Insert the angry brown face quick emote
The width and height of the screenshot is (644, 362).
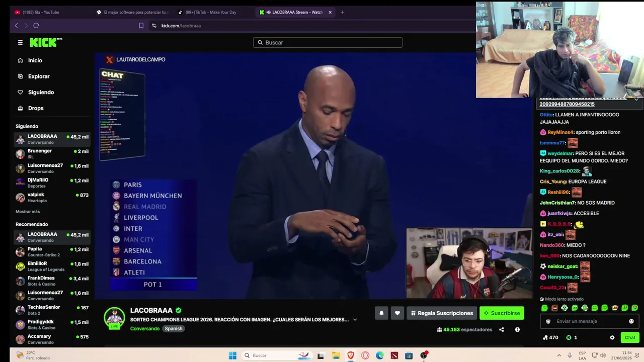[x=554, y=308]
